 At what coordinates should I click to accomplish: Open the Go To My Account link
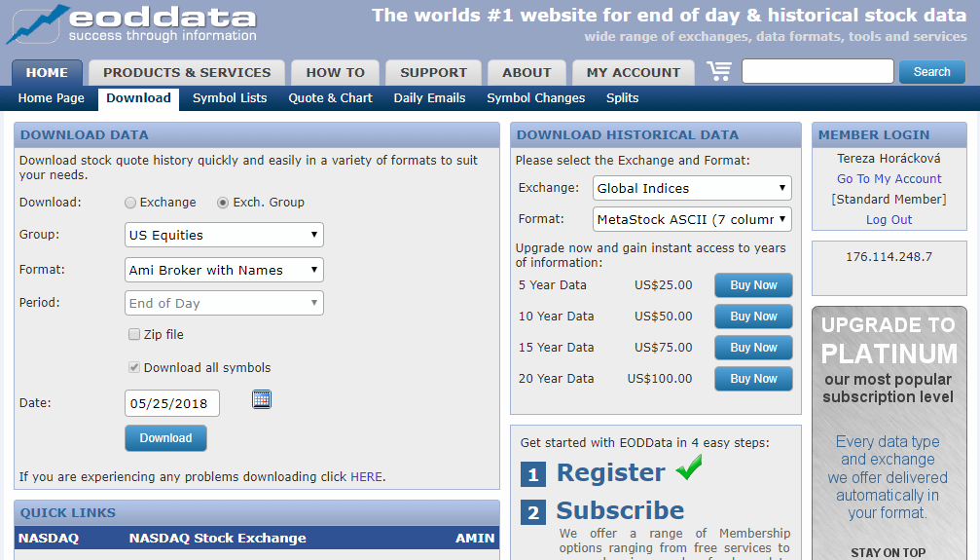889,179
